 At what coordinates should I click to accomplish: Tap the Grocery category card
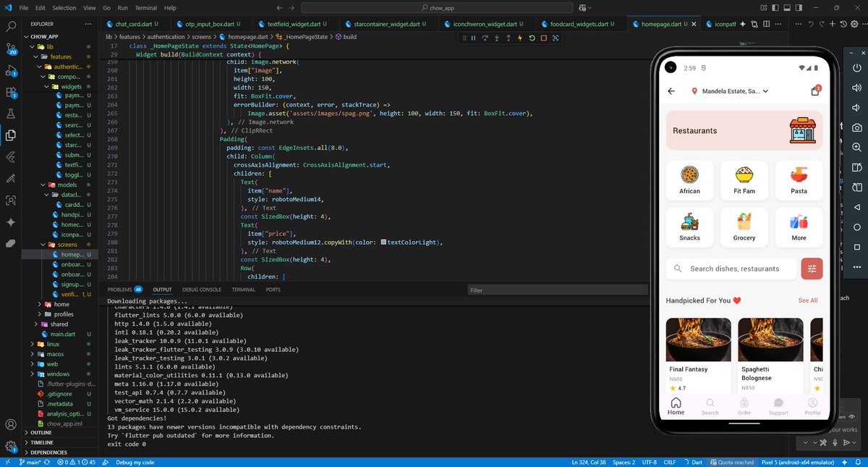point(744,228)
